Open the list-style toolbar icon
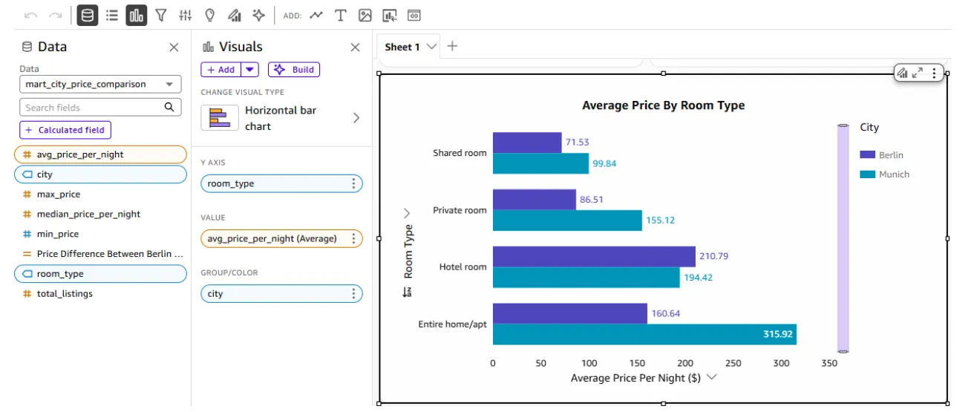The height and width of the screenshot is (412, 980). [112, 15]
